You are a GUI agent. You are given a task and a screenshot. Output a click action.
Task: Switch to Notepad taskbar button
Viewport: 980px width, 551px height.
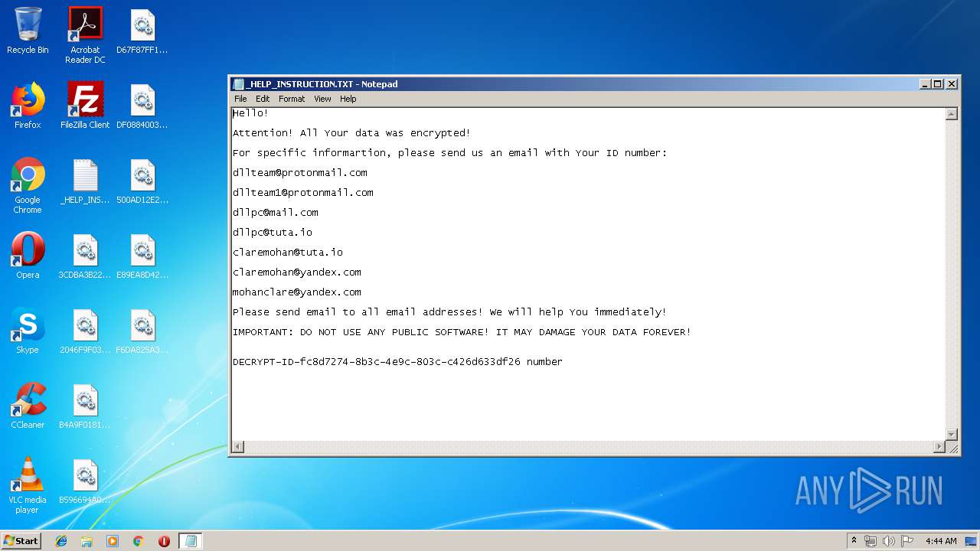[x=191, y=541]
